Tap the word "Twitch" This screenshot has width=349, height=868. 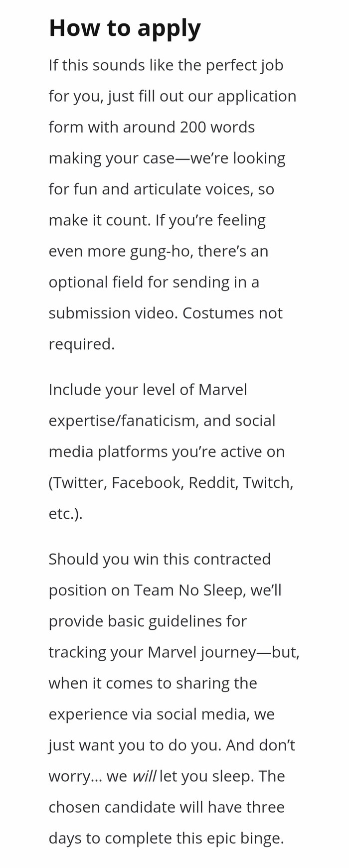(x=267, y=483)
